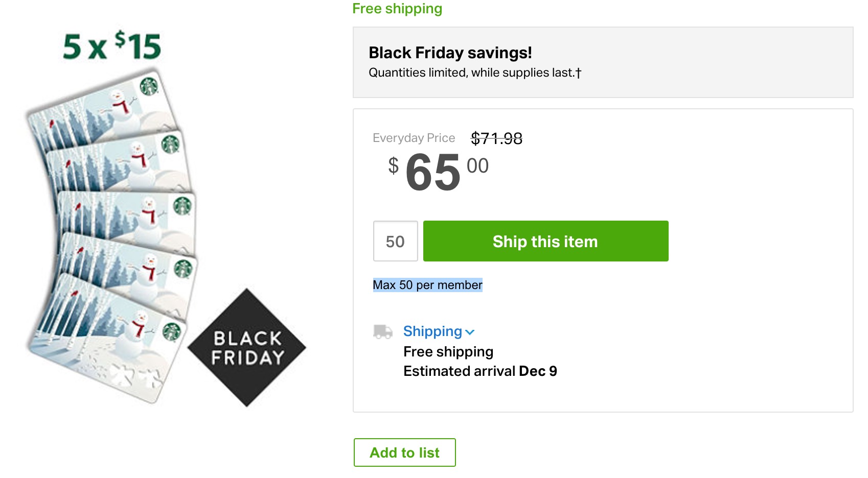
Task: Click the Starbucks logo on the topmost card
Action: 149,86
